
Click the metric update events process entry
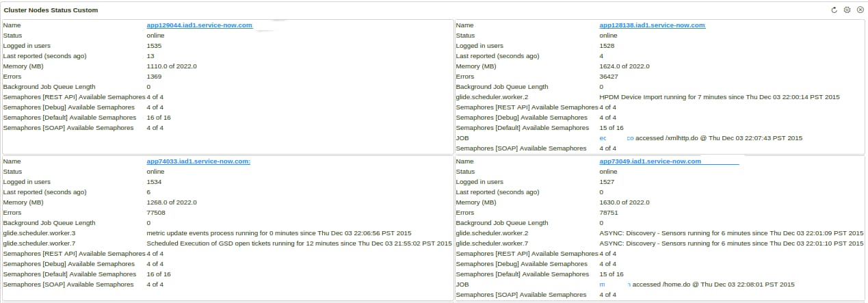point(279,233)
